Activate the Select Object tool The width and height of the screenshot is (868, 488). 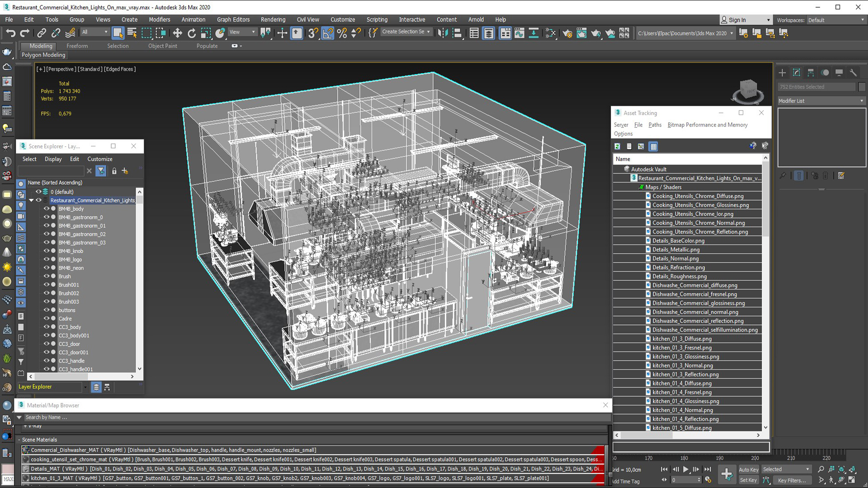tap(118, 33)
